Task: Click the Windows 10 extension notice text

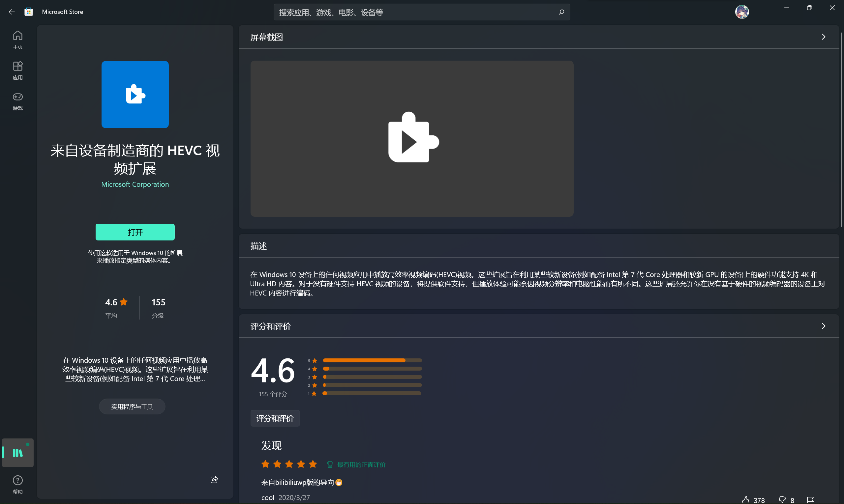Action: (x=135, y=257)
